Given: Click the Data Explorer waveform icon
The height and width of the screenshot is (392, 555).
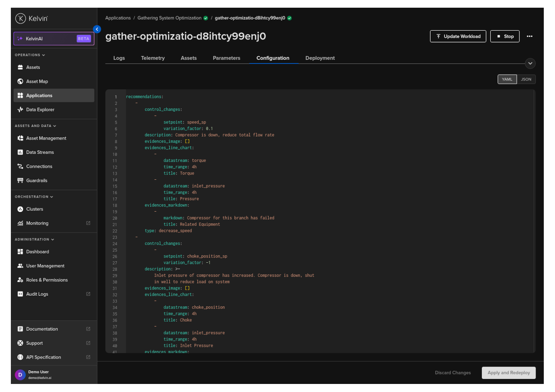Looking at the screenshot, I should [20, 110].
